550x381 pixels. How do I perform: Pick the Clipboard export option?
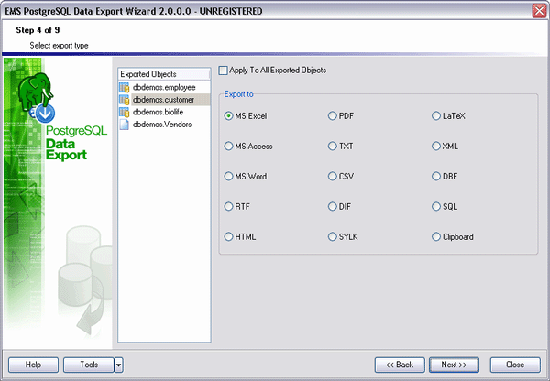point(436,237)
